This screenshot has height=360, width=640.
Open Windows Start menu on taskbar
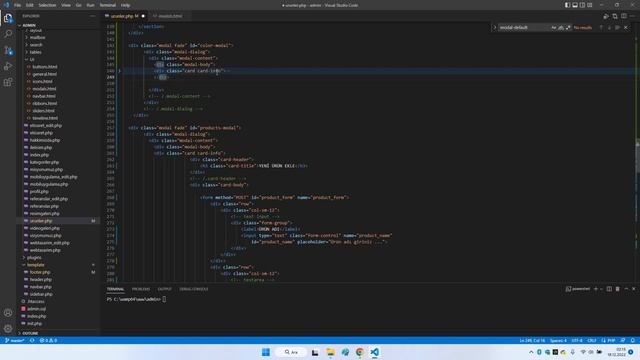[x=266, y=352]
